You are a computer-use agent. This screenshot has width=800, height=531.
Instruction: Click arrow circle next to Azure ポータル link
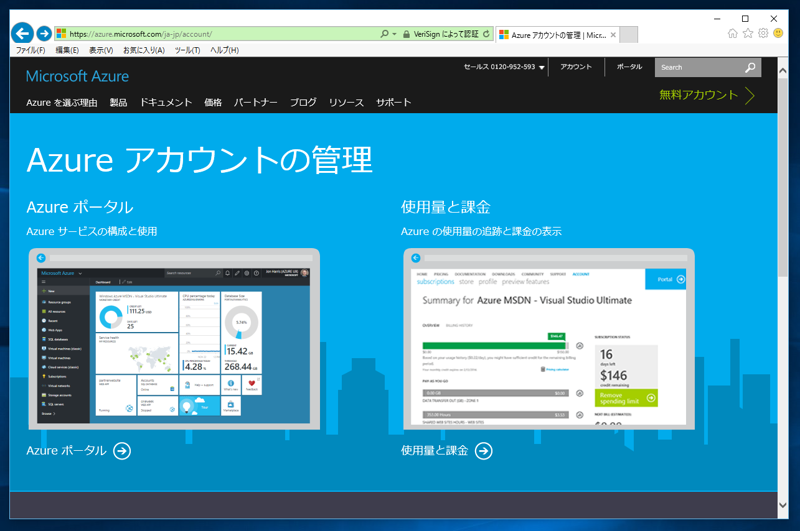tap(122, 451)
